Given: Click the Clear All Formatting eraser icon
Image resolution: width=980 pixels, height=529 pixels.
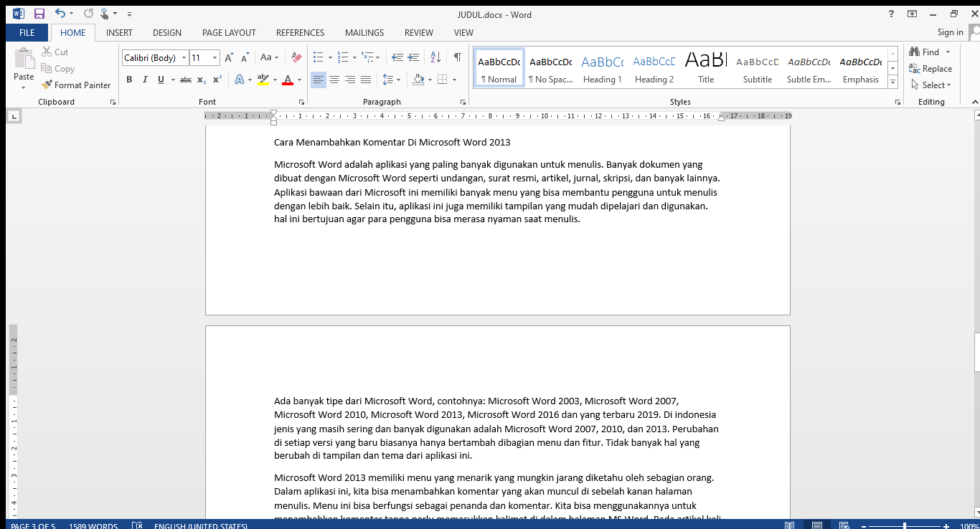Looking at the screenshot, I should [297, 57].
